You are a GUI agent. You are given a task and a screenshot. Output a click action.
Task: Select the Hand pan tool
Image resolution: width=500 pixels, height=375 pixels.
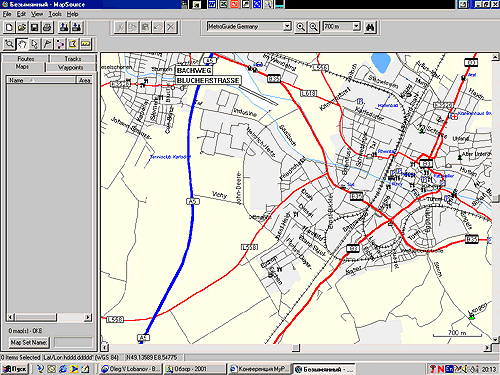tap(22, 44)
